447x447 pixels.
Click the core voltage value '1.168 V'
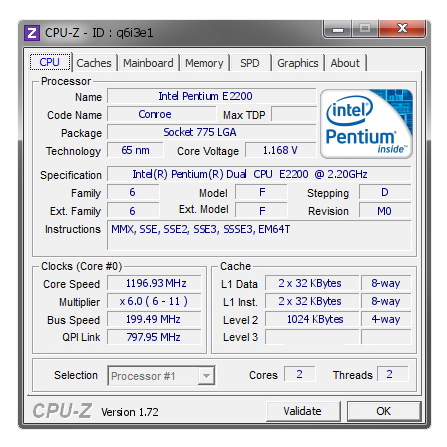(281, 150)
